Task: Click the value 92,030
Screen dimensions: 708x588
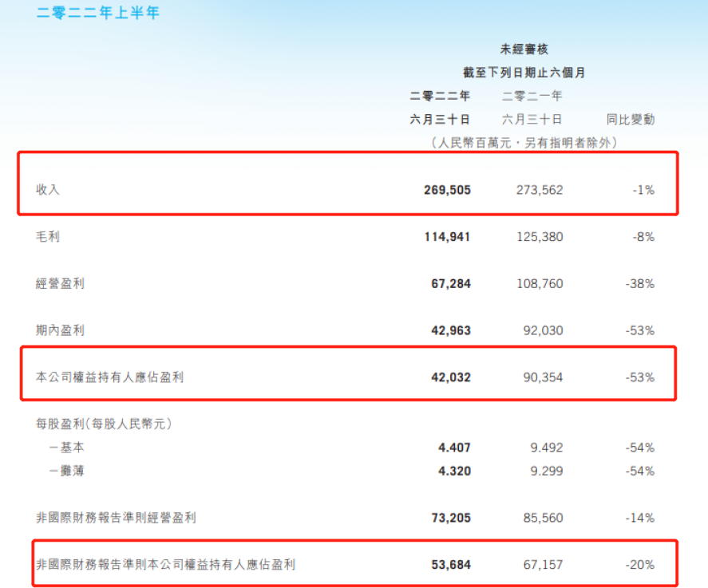Action: [543, 331]
